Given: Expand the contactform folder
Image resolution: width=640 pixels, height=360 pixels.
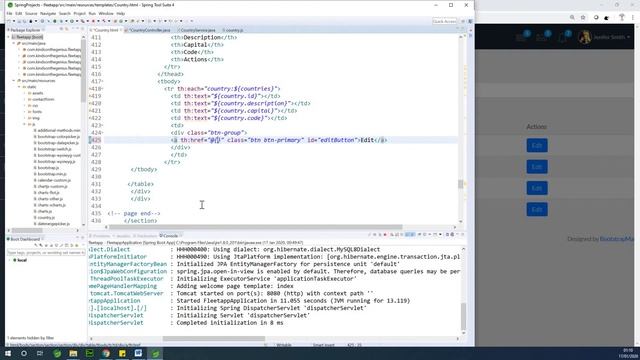Looking at the screenshot, I should coord(24,99).
